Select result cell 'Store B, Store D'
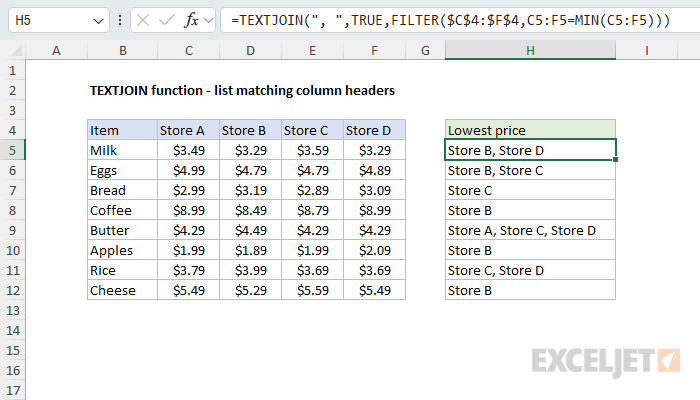This screenshot has height=400, width=700. click(x=530, y=150)
